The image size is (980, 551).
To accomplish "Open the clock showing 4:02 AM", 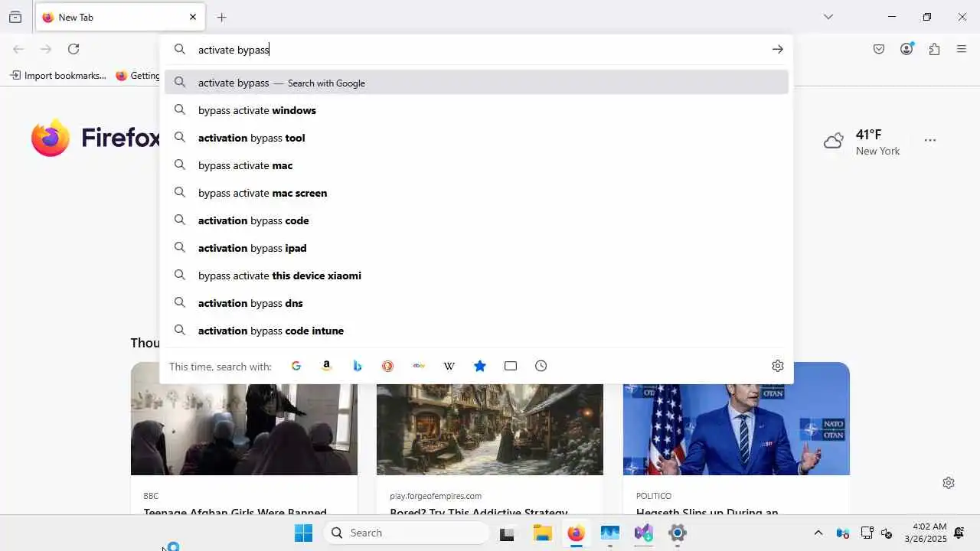I will tap(925, 533).
